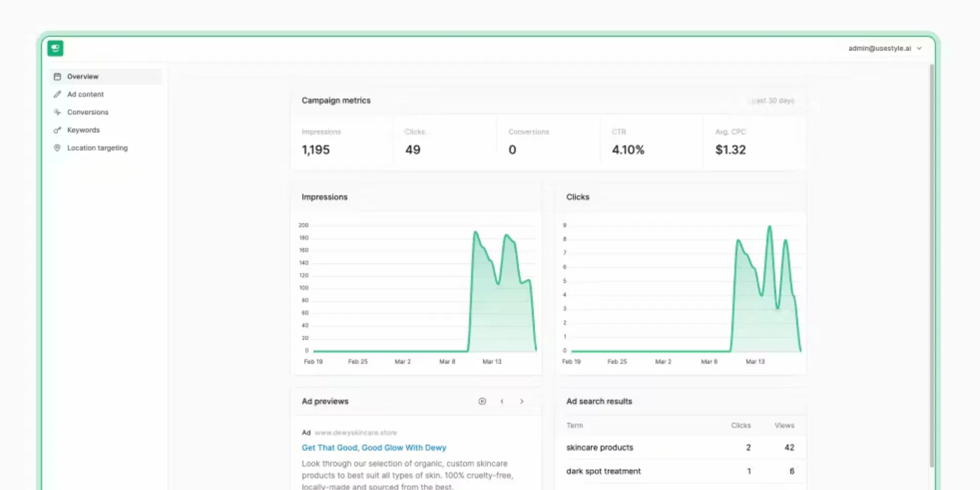
Task: Click the www.dewyskincare.store ad URL
Action: [356, 433]
